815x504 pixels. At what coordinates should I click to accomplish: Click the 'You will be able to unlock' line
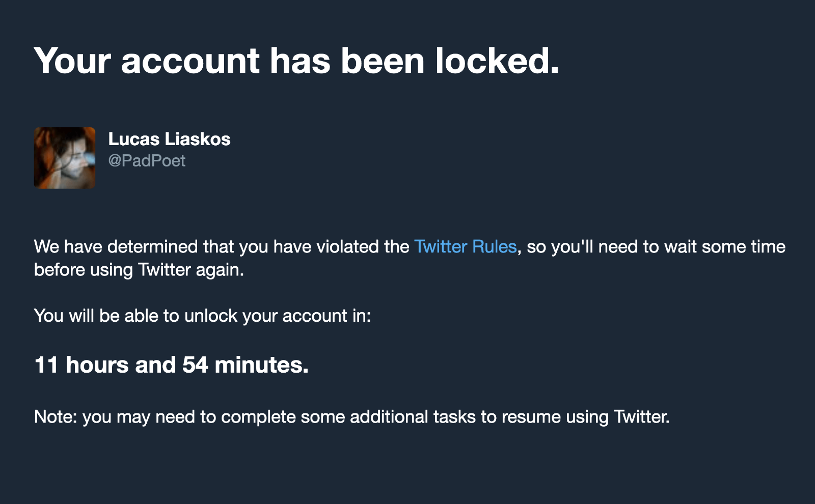[x=203, y=316]
